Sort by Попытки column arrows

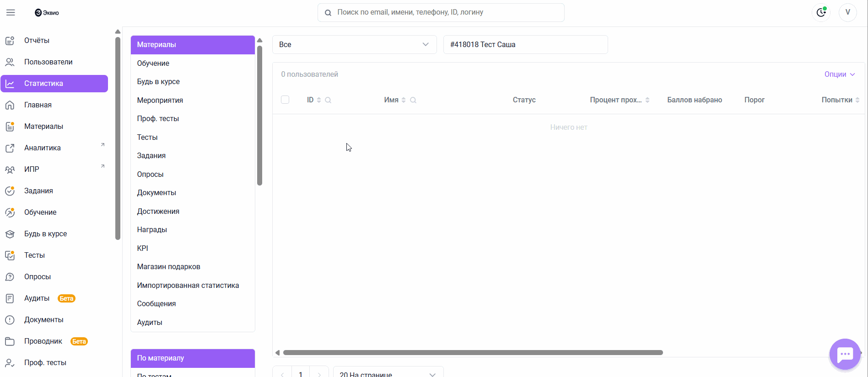(857, 100)
